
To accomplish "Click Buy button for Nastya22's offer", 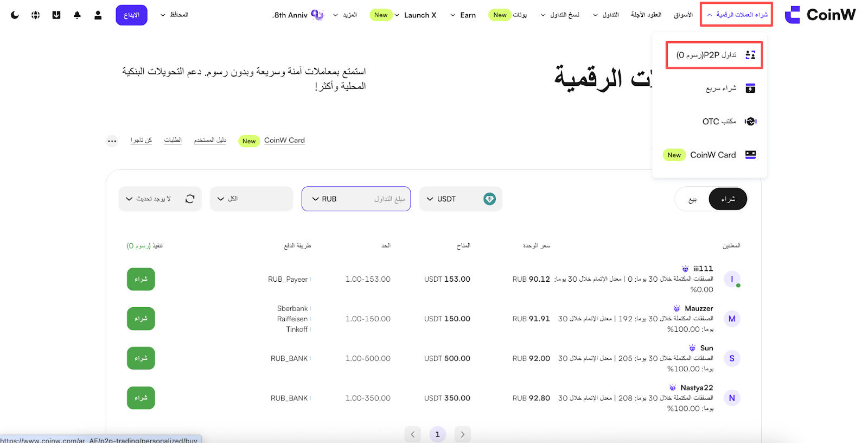I will point(141,398).
